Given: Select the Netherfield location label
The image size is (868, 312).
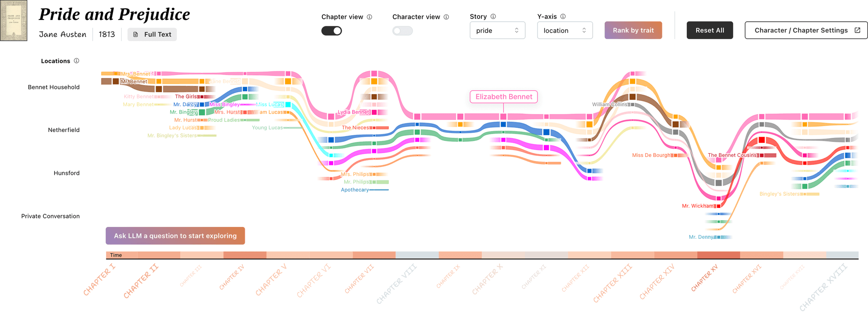Looking at the screenshot, I should click(x=64, y=130).
